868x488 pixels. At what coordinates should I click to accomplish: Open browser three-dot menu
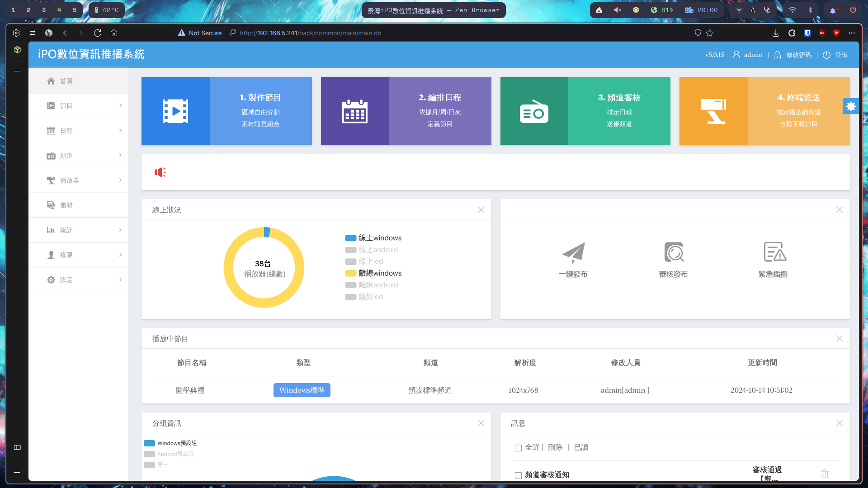pos(852,33)
